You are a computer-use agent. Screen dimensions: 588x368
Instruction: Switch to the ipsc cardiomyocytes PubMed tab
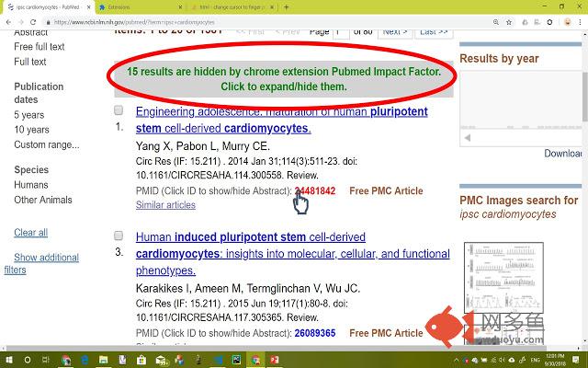click(x=48, y=6)
